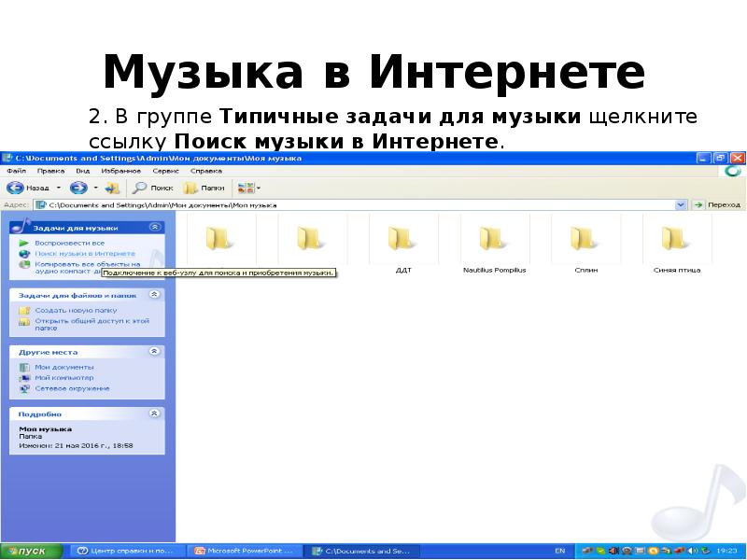
Task: Click the CD icon beside Копировать все объекты
Action: [24, 264]
